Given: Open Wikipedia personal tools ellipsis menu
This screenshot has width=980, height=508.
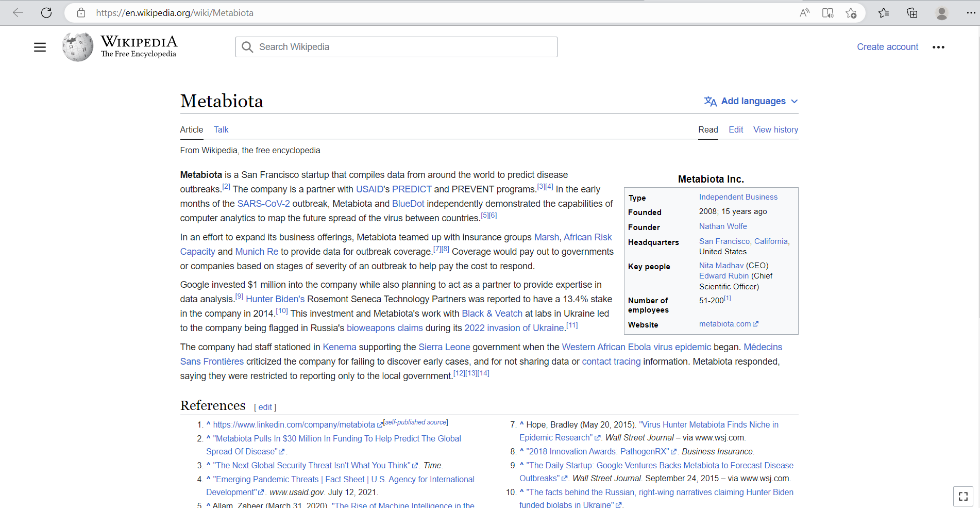Looking at the screenshot, I should click(938, 47).
